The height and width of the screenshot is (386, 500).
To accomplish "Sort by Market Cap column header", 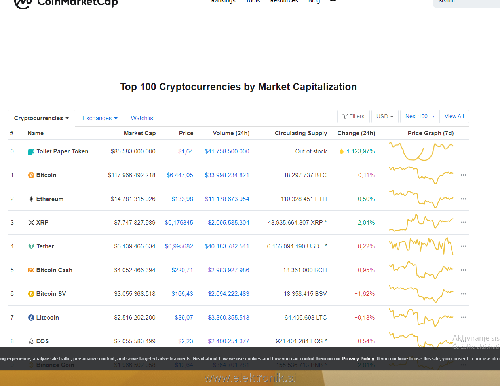I will [140, 133].
